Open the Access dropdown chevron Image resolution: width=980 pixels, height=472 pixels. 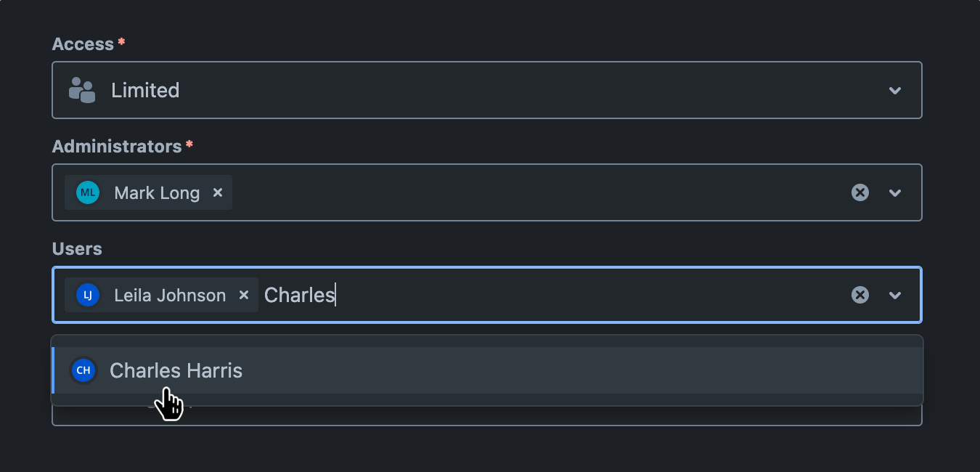tap(895, 89)
